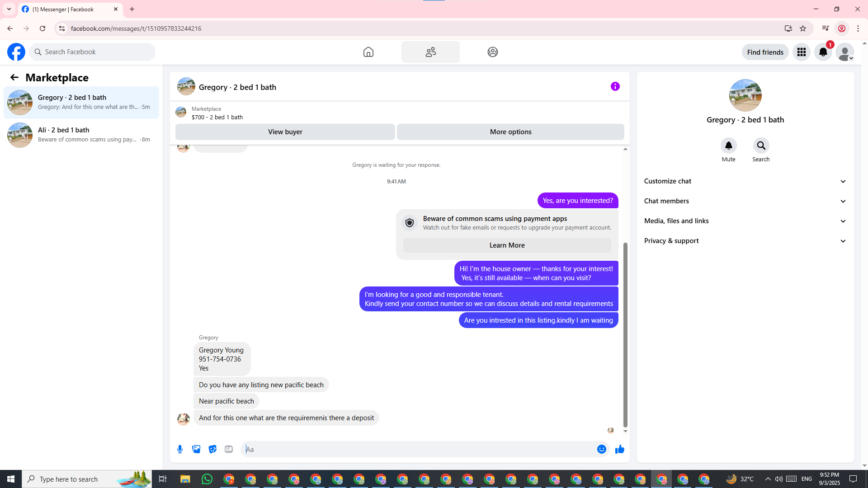Attach a file with the photo icon
This screenshot has width=868, height=488.
[x=196, y=449]
